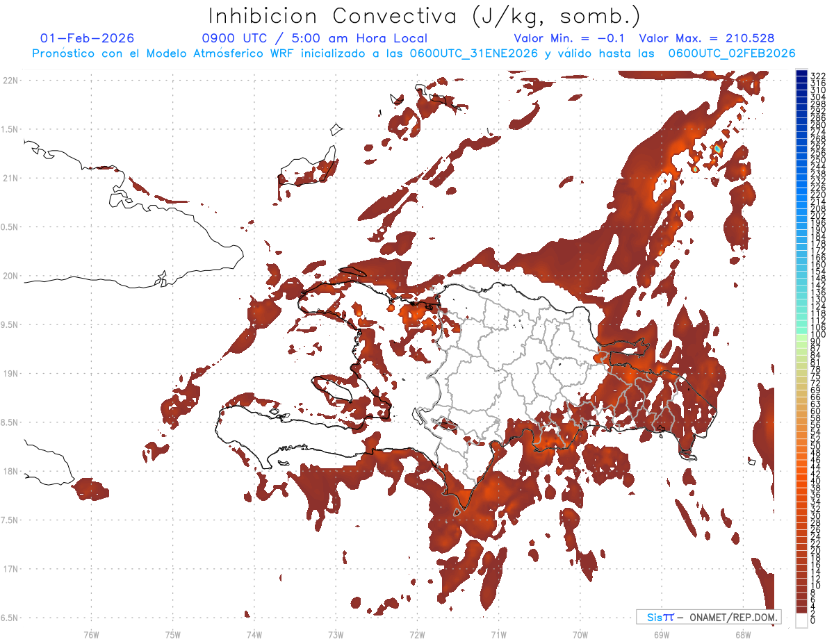Click the '69W' longitude label

(x=662, y=634)
